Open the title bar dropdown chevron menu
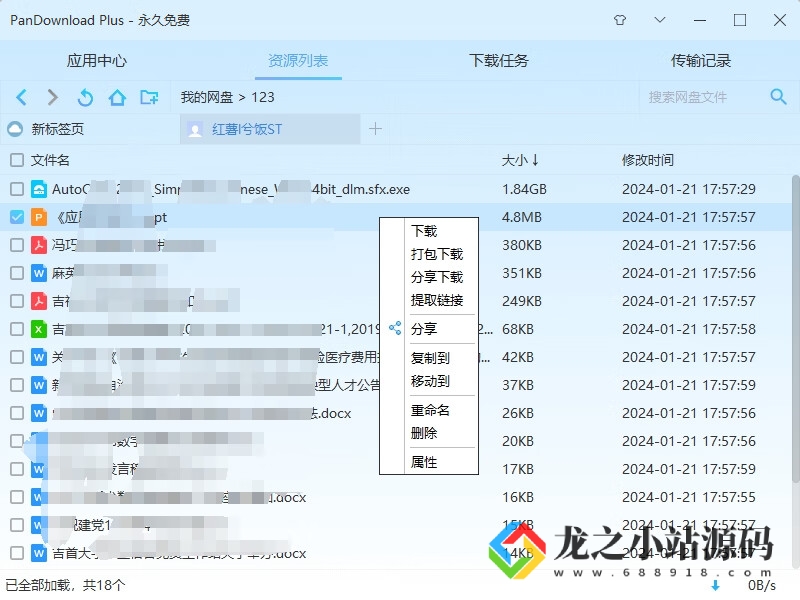 [x=660, y=20]
